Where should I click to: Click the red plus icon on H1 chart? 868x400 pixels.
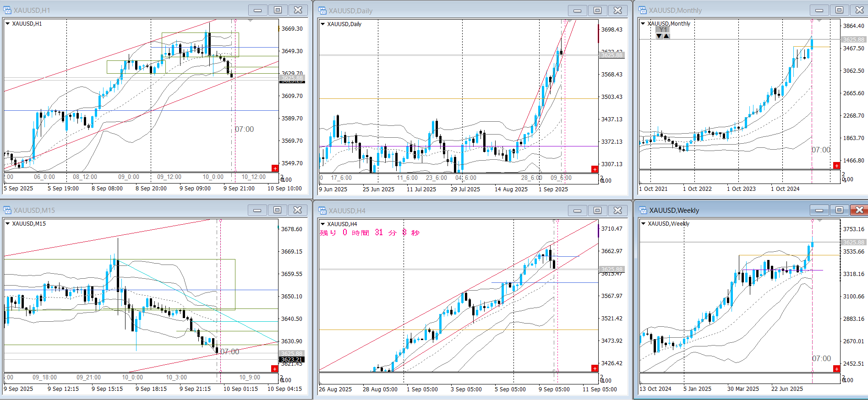[275, 168]
